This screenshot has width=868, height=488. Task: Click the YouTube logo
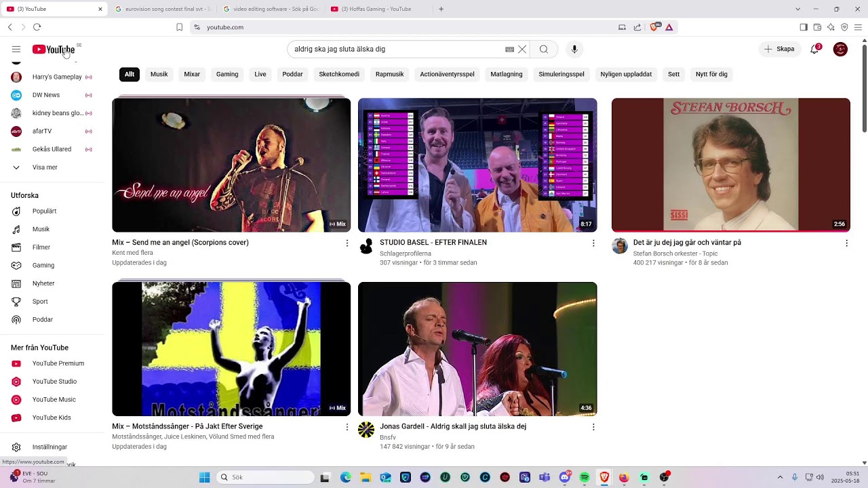pos(54,49)
